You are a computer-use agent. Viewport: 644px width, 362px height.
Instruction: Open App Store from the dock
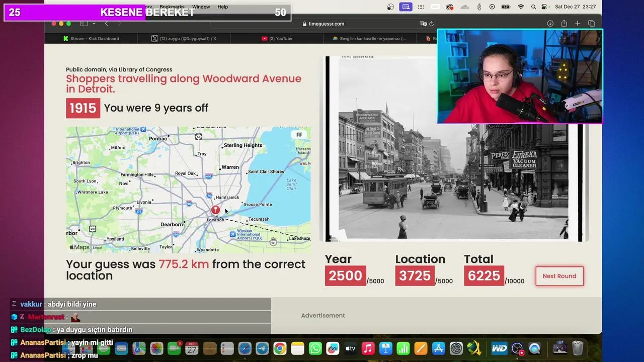click(x=438, y=348)
